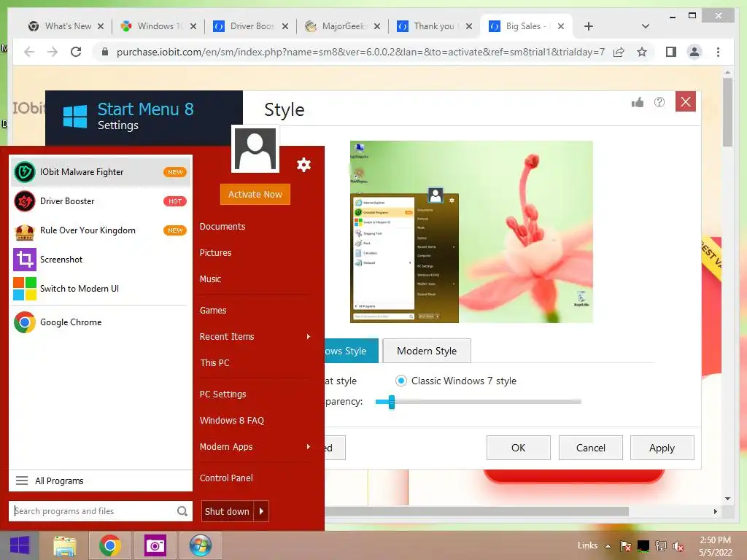Switch to the Driver Booster browser tab
Image resolution: width=747 pixels, height=560 pixels.
[x=250, y=26]
